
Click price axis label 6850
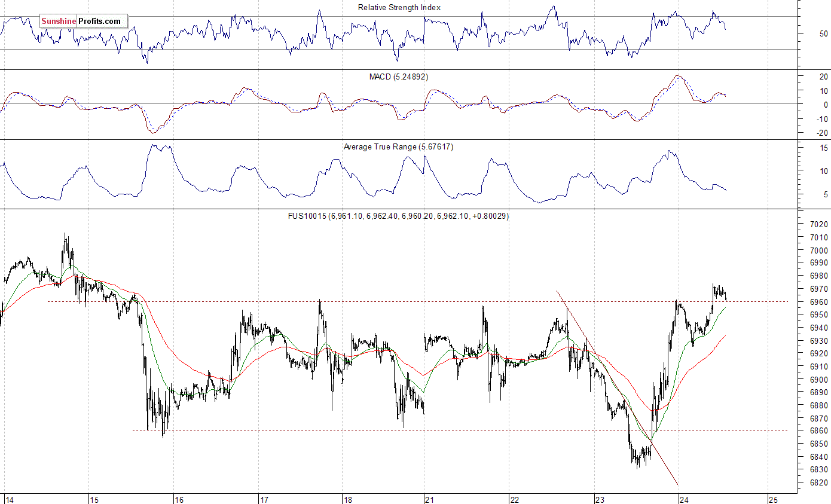[x=819, y=444]
